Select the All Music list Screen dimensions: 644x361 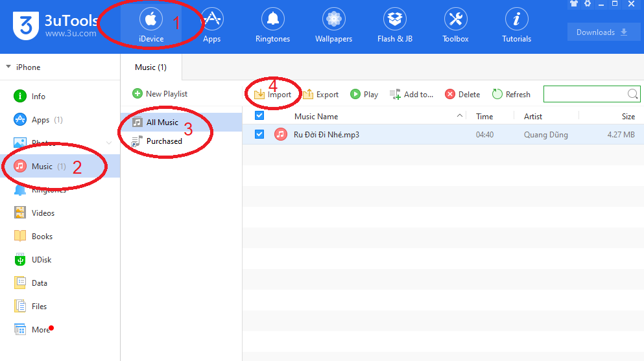coord(181,122)
